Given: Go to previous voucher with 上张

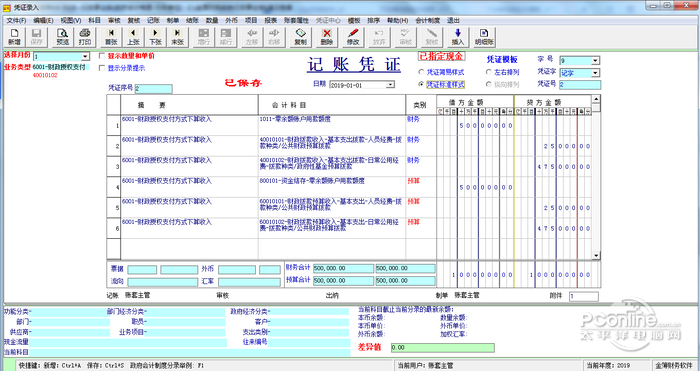Looking at the screenshot, I should [x=133, y=37].
